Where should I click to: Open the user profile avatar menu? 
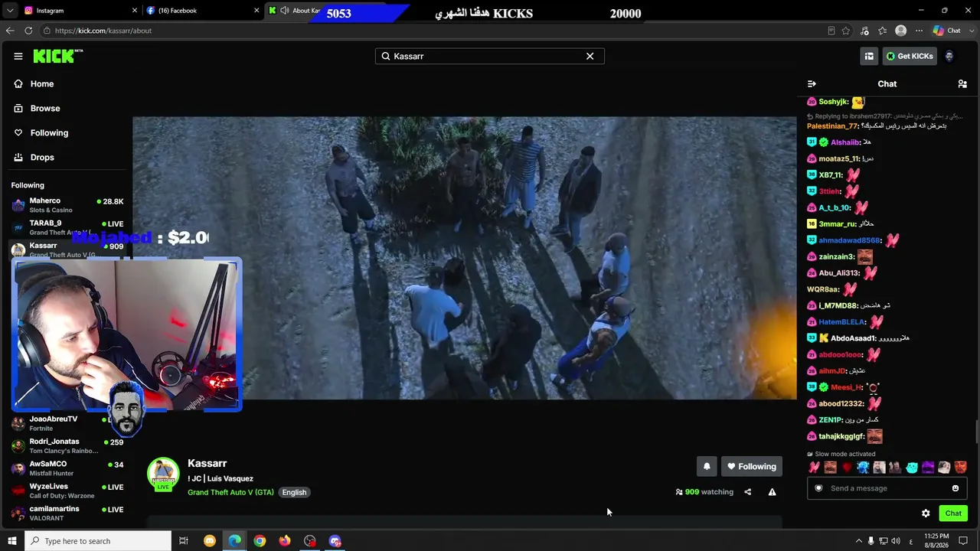point(949,56)
